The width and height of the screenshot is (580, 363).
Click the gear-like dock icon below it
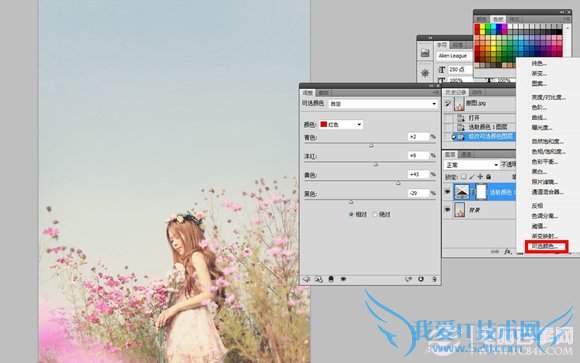pyautogui.click(x=425, y=73)
